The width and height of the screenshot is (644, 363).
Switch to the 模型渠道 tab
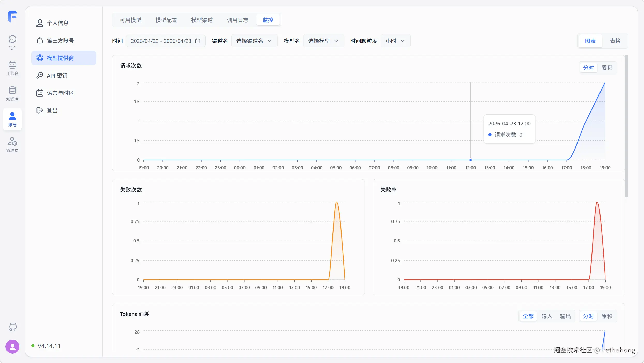(202, 20)
